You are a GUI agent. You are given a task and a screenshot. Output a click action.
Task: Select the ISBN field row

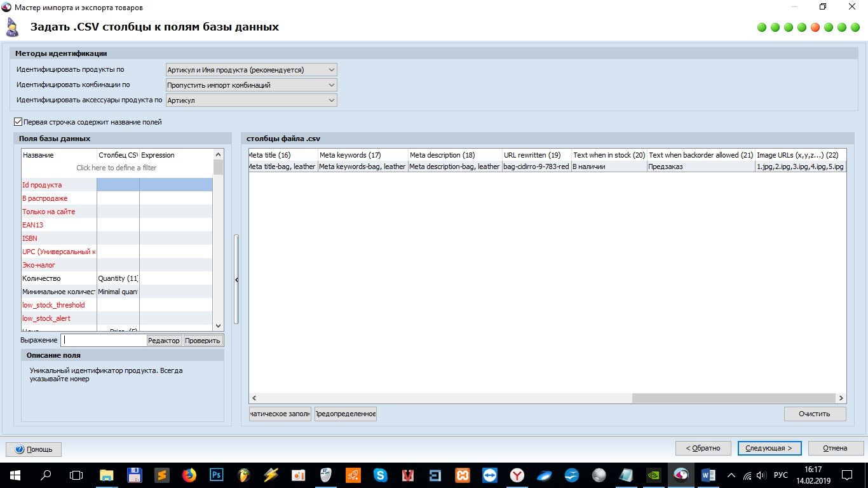click(117, 238)
